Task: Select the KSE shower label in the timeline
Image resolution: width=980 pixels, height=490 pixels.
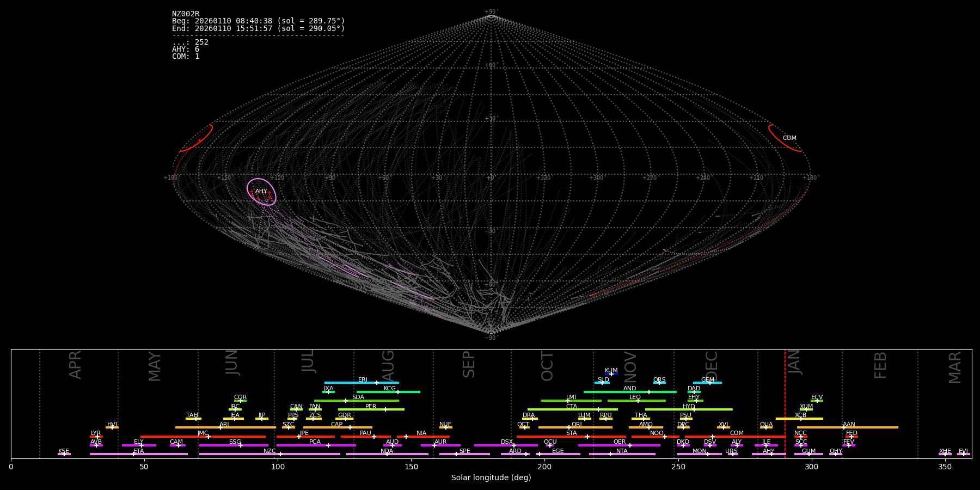Action: tap(64, 451)
